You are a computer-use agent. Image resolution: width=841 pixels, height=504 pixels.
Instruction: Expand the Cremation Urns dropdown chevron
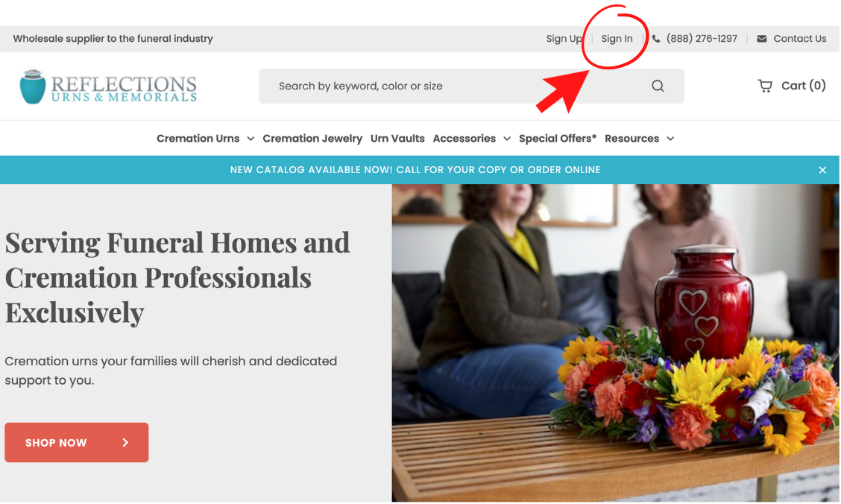pos(251,139)
